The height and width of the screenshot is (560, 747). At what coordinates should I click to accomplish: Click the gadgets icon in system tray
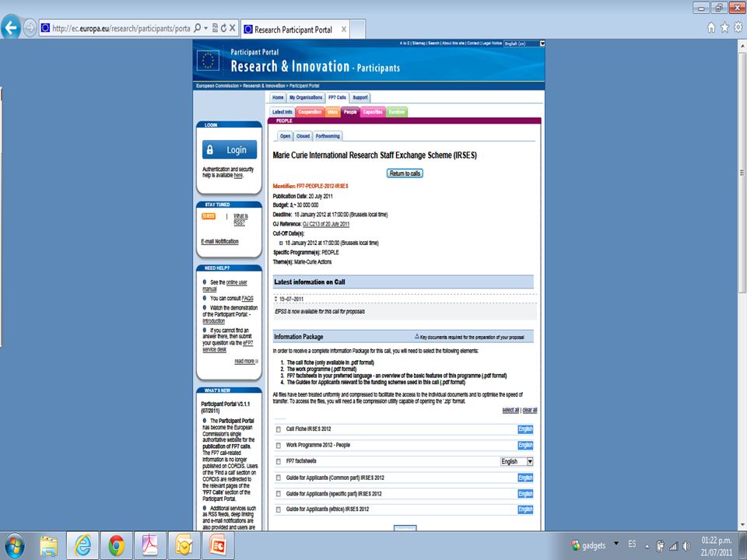pyautogui.click(x=576, y=545)
